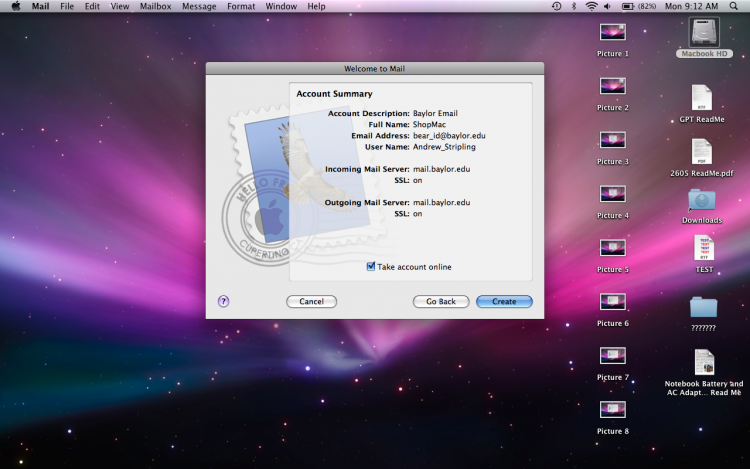Click the Create button
The width and height of the screenshot is (750, 469).
tap(504, 301)
